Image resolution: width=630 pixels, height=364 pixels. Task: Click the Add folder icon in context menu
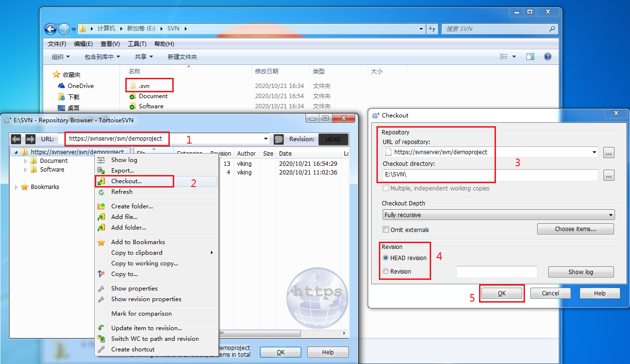[101, 228]
